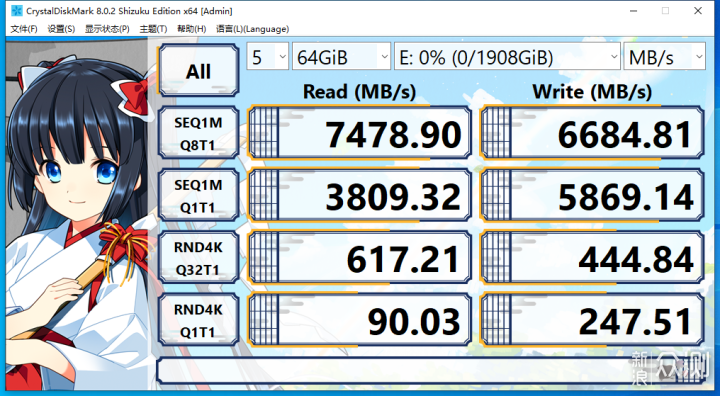This screenshot has height=396, width=720.
Task: Open the 文件(F) menu
Action: pos(23,29)
